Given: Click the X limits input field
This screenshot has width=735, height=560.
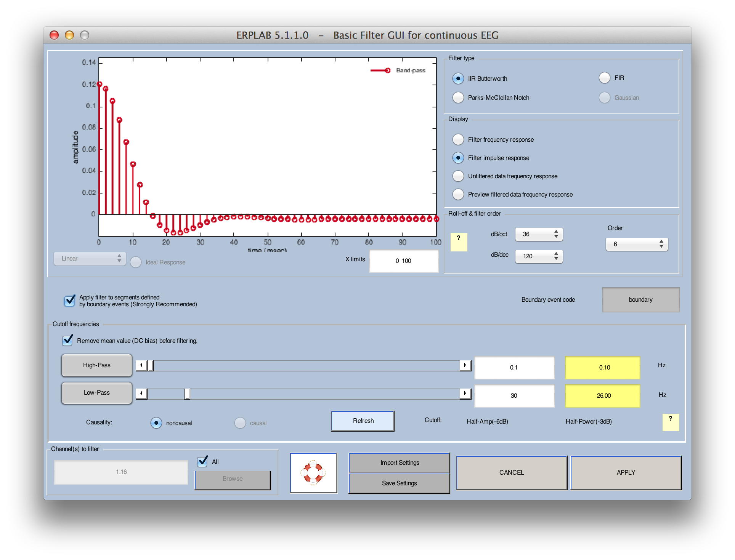Looking at the screenshot, I should (404, 261).
